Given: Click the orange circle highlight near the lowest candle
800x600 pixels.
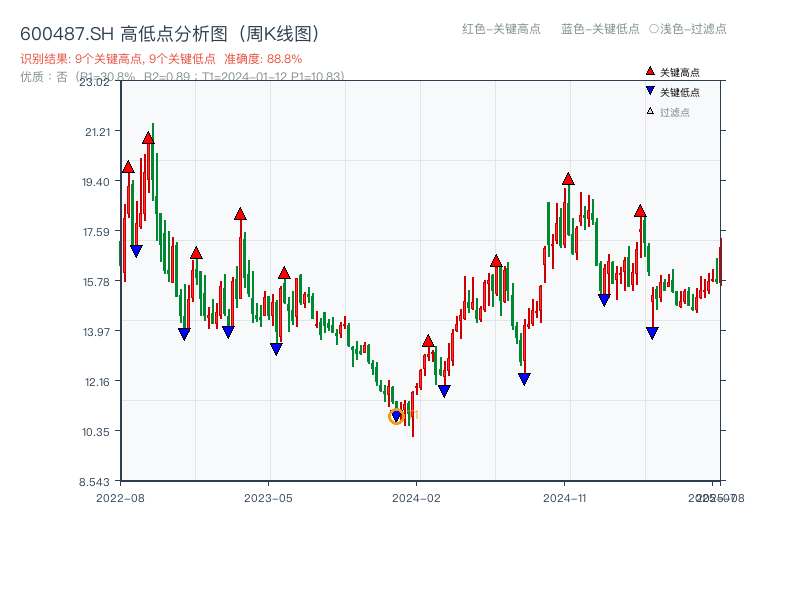Looking at the screenshot, I should pyautogui.click(x=396, y=416).
